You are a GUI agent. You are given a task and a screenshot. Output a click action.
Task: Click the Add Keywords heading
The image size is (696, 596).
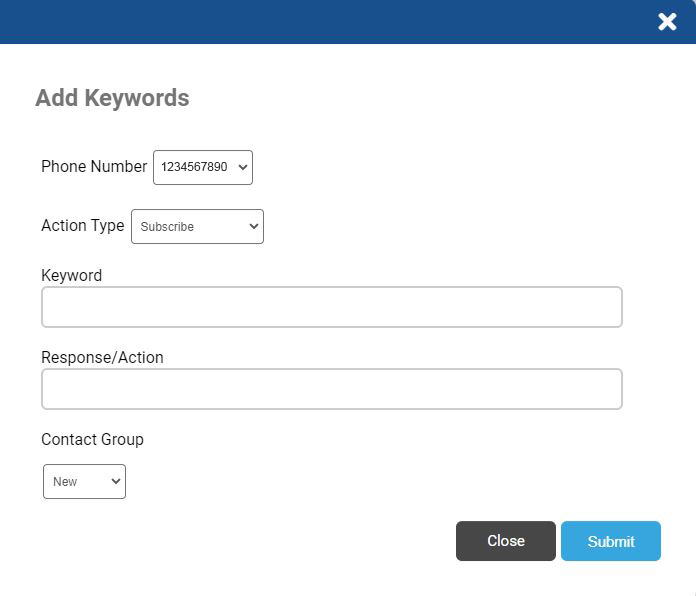[112, 98]
